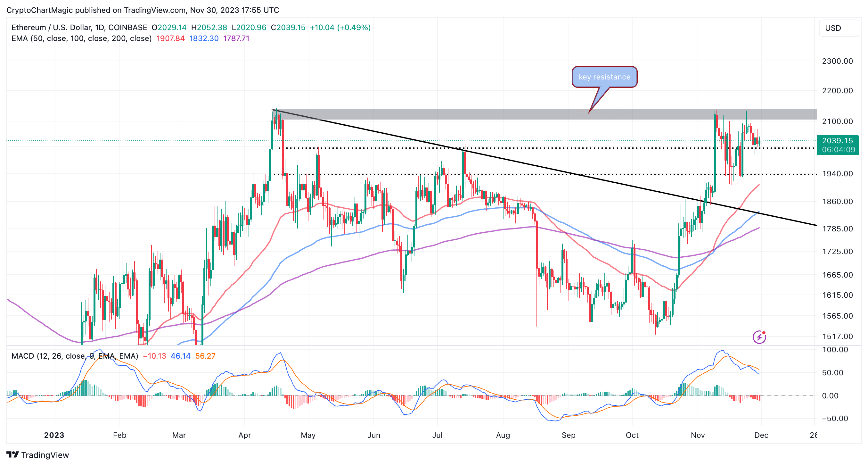Click the Dec time axis label

(761, 435)
